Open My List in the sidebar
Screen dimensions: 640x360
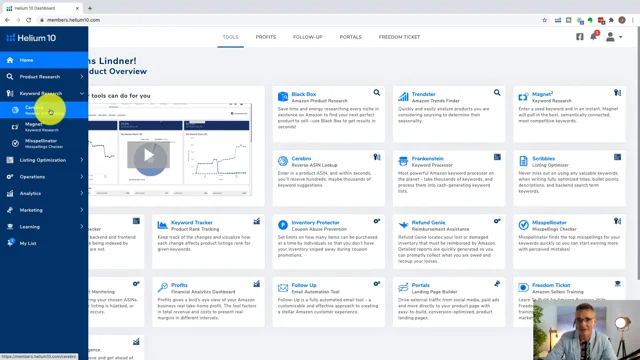(44, 243)
